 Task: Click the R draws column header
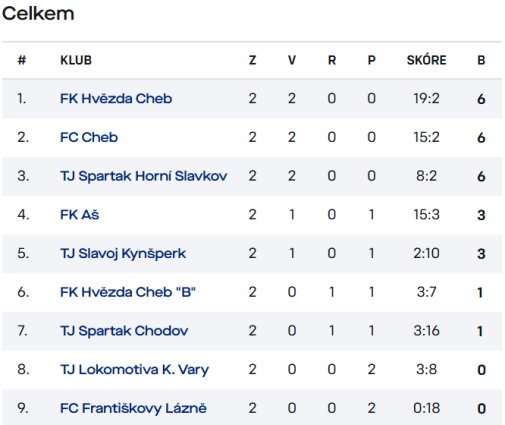click(x=332, y=60)
